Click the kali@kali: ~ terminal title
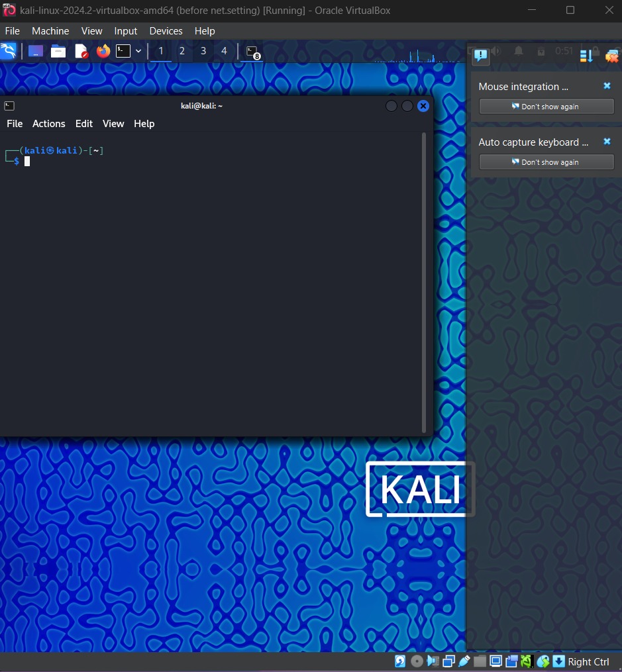This screenshot has height=672, width=622. 201,106
